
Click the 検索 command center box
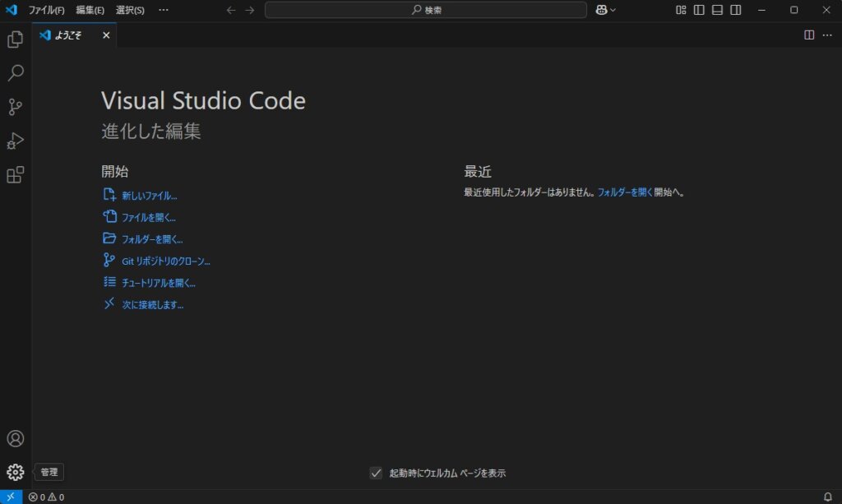pyautogui.click(x=425, y=10)
